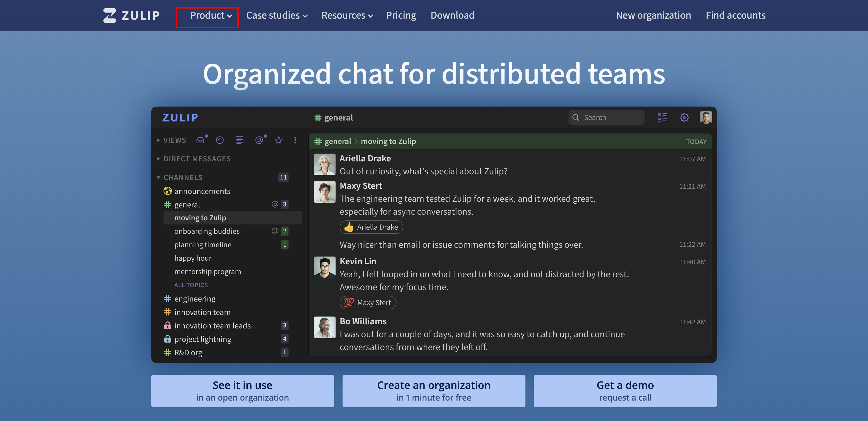
Task: Click the inbox view icon
Action: pos(200,140)
